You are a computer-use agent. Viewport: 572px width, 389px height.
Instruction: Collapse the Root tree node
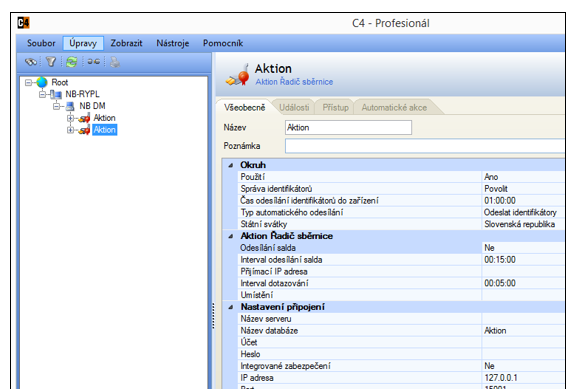tap(28, 82)
